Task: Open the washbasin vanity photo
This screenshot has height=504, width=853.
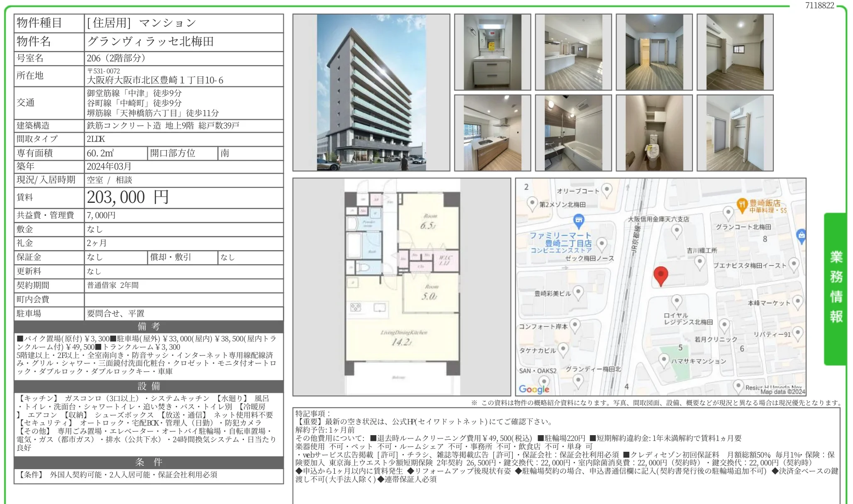Action: tap(492, 52)
